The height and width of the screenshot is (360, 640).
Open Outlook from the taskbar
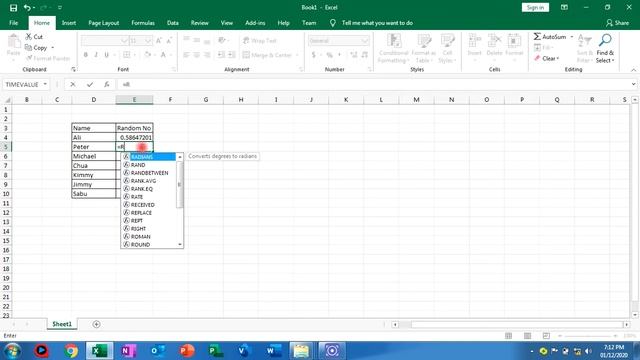[x=158, y=351]
